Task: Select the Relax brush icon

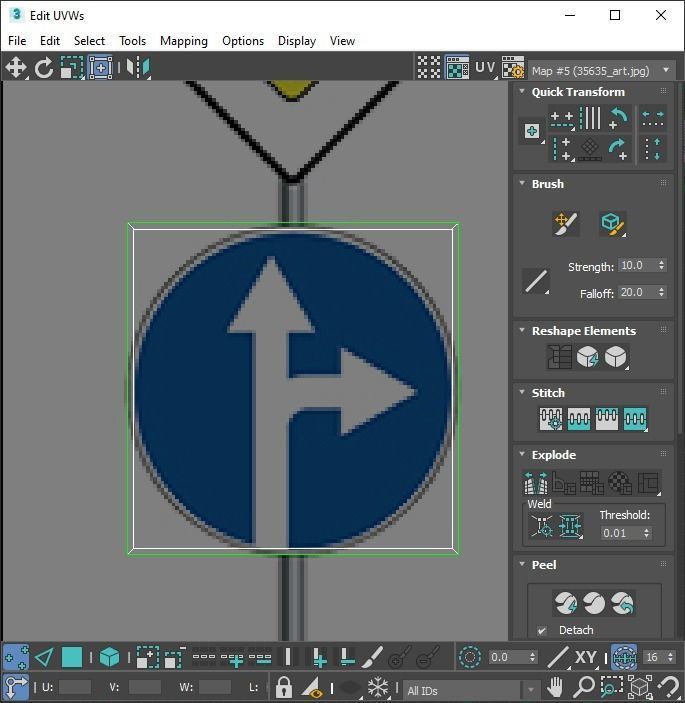Action: (x=612, y=223)
